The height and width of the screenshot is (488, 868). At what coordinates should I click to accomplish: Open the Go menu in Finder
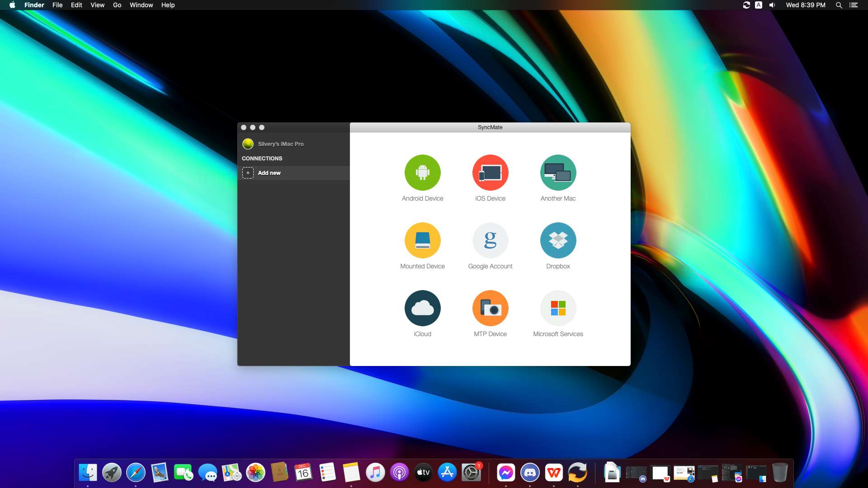click(x=117, y=5)
